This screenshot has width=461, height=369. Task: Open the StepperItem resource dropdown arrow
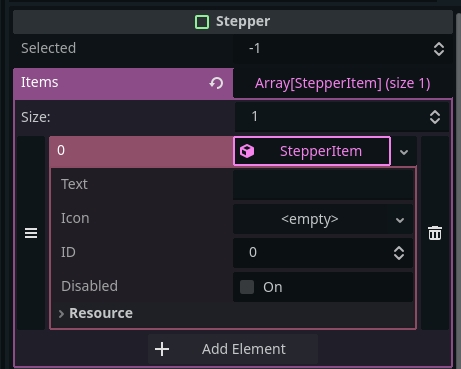coord(404,152)
